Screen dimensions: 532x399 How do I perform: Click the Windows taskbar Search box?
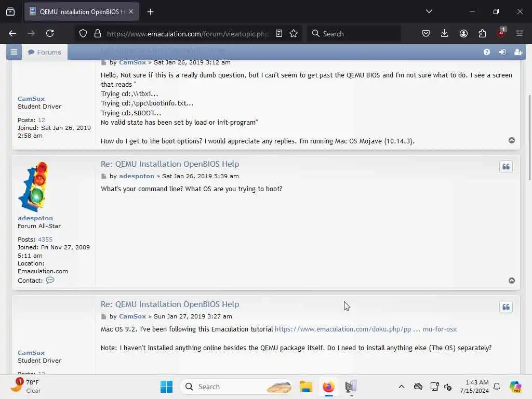(236, 387)
